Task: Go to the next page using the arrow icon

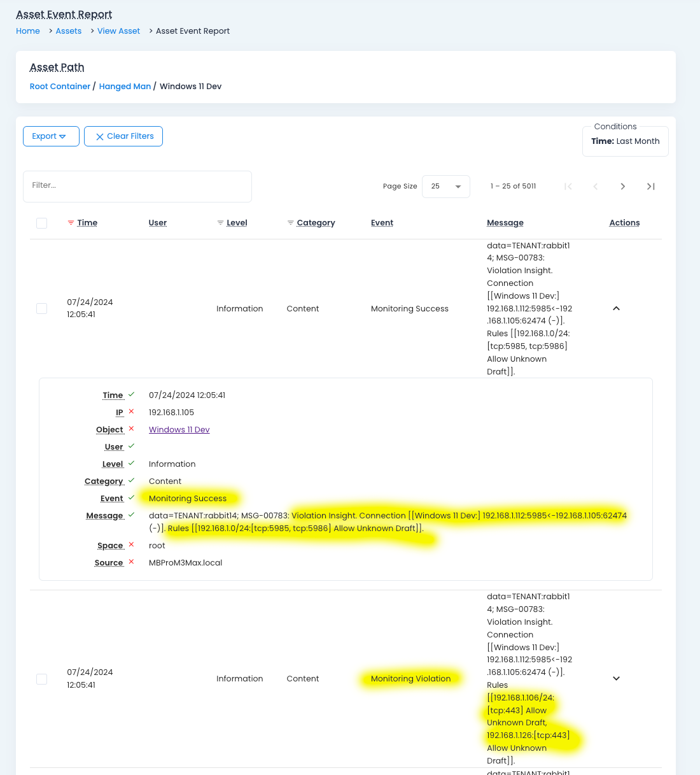Action: click(623, 186)
